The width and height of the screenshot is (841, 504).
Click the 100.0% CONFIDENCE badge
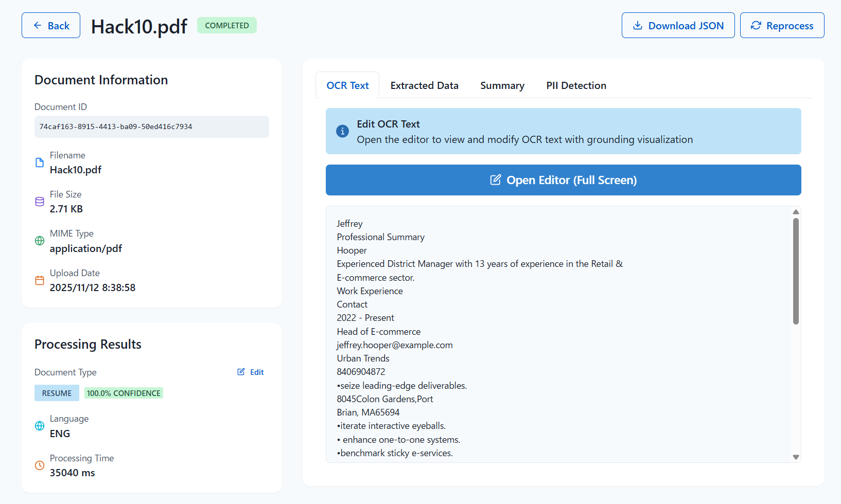[124, 393]
